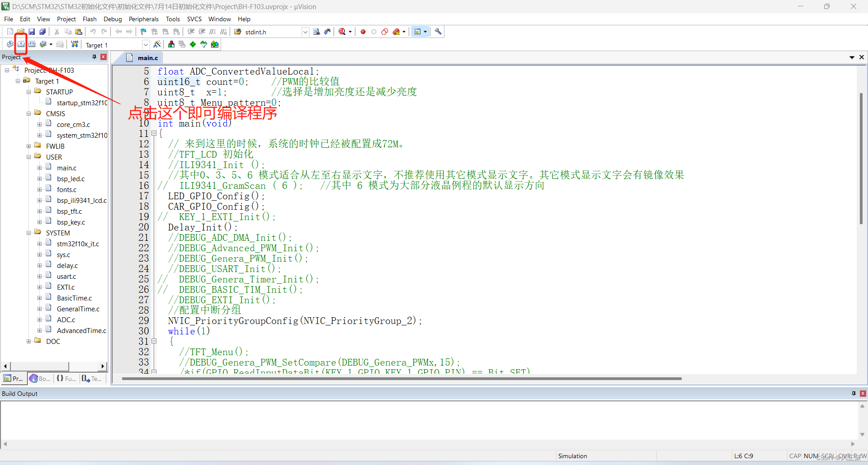Click the Insert/Remove Breakpoint icon
The height and width of the screenshot is (465, 868).
click(x=363, y=31)
